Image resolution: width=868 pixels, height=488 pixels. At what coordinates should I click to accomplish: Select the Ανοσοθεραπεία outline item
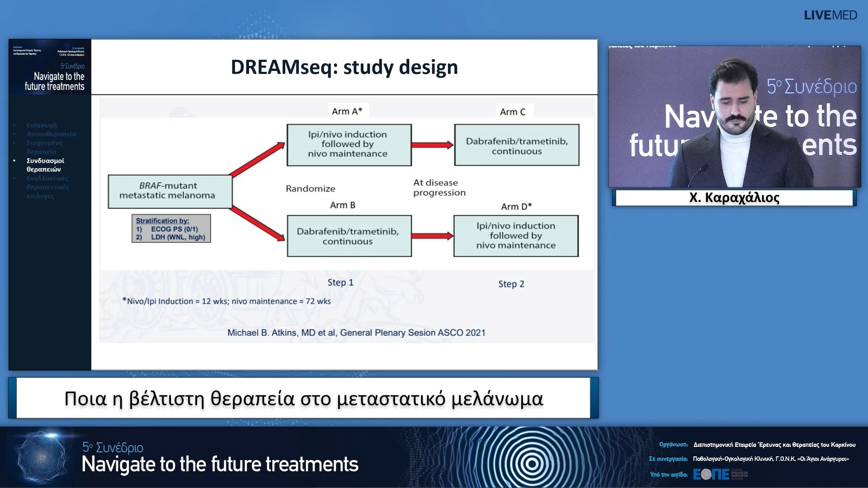point(51,134)
